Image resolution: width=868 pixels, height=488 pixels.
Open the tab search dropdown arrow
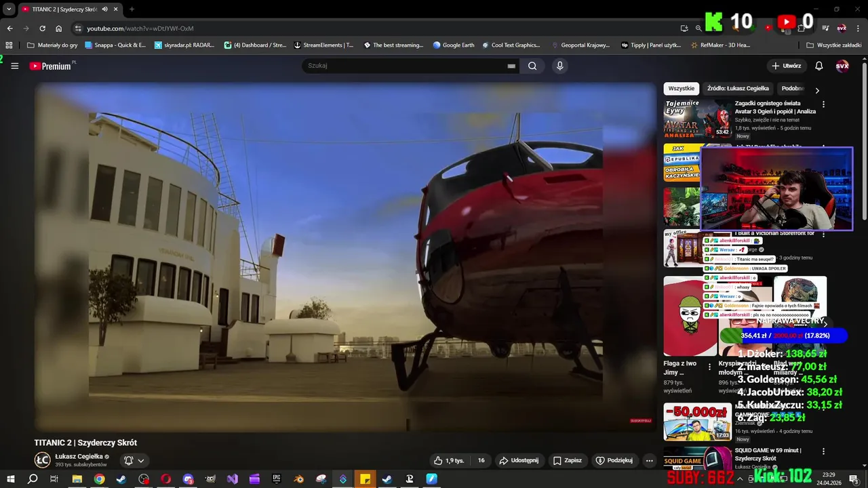pos(9,9)
